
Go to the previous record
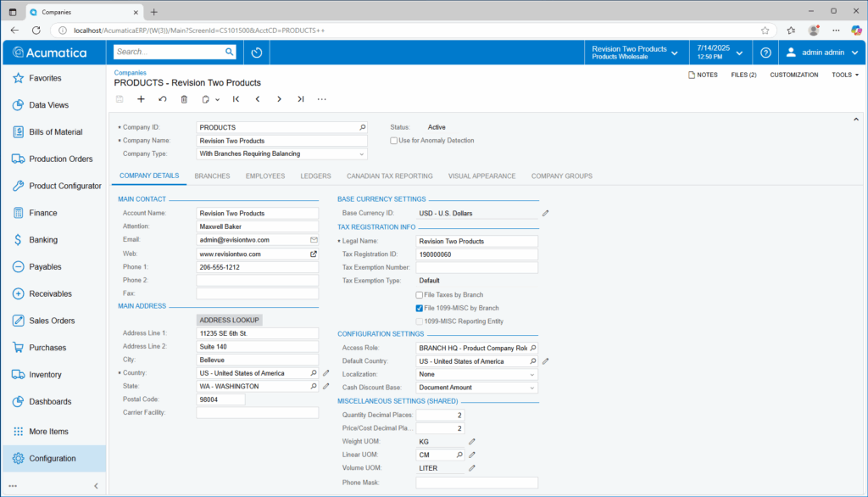point(258,99)
